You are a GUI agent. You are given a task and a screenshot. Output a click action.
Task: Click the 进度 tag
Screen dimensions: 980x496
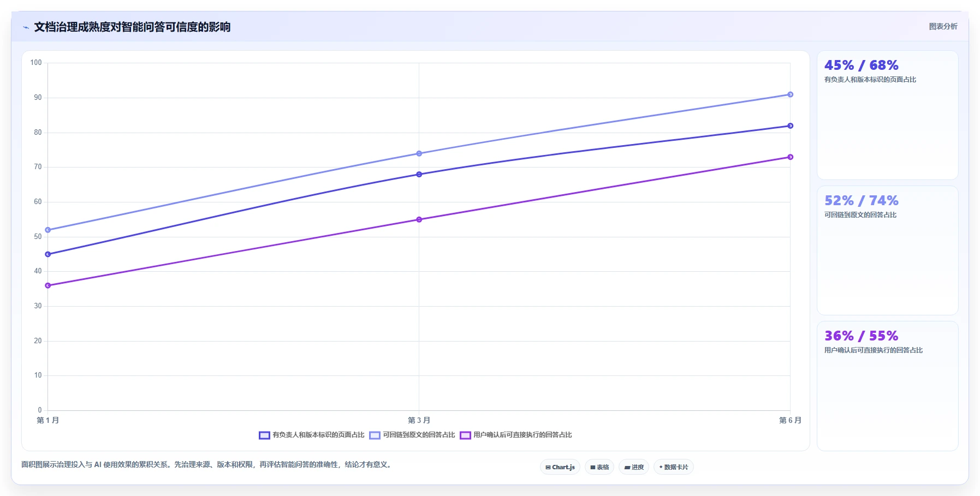[x=634, y=467]
